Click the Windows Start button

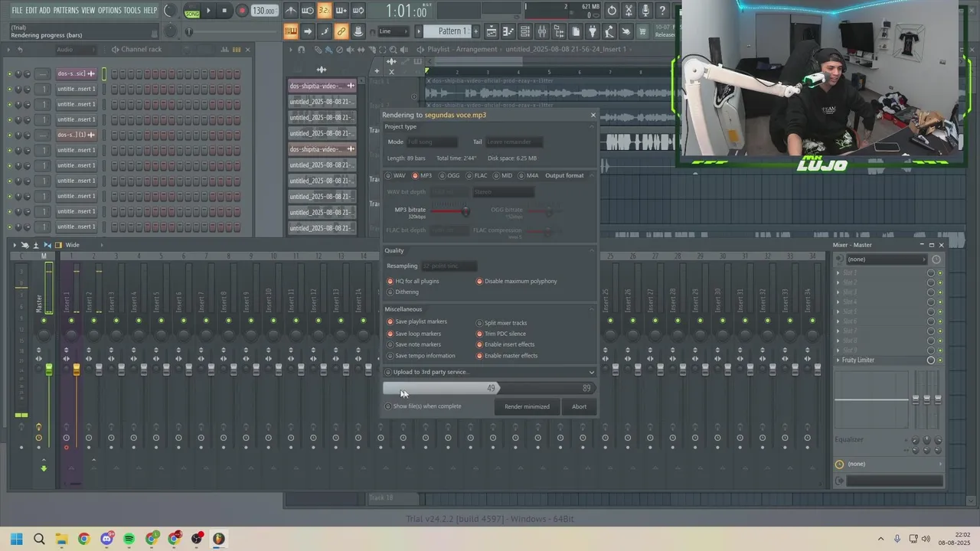(x=17, y=539)
